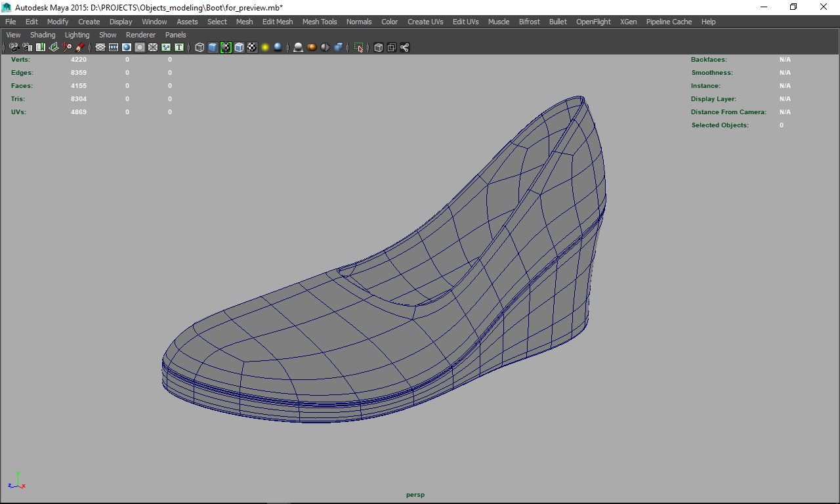
Task: Click the Show panel menu label
Action: (108, 35)
